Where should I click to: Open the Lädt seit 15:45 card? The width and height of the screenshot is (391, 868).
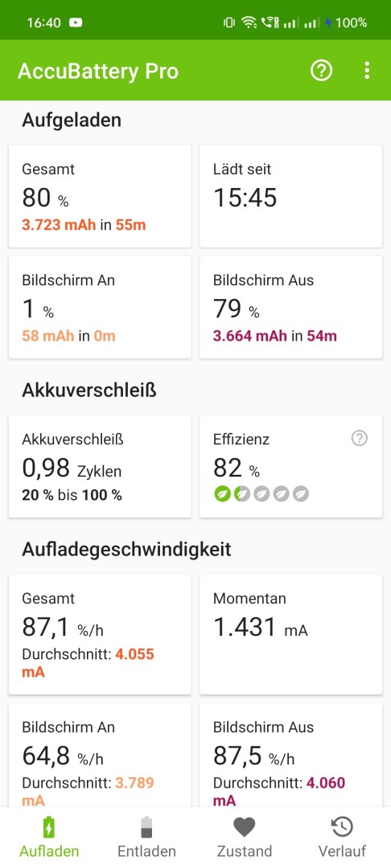coord(290,196)
